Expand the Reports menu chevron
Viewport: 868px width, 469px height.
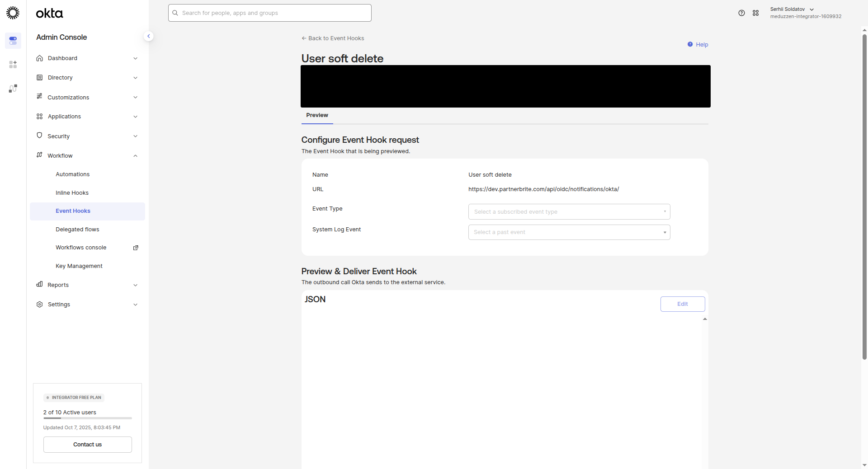(135, 285)
